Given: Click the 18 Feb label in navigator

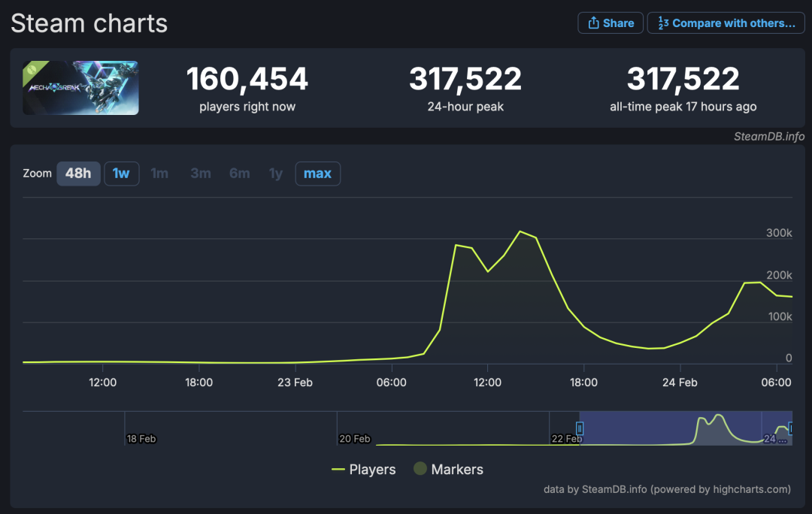Looking at the screenshot, I should [141, 439].
